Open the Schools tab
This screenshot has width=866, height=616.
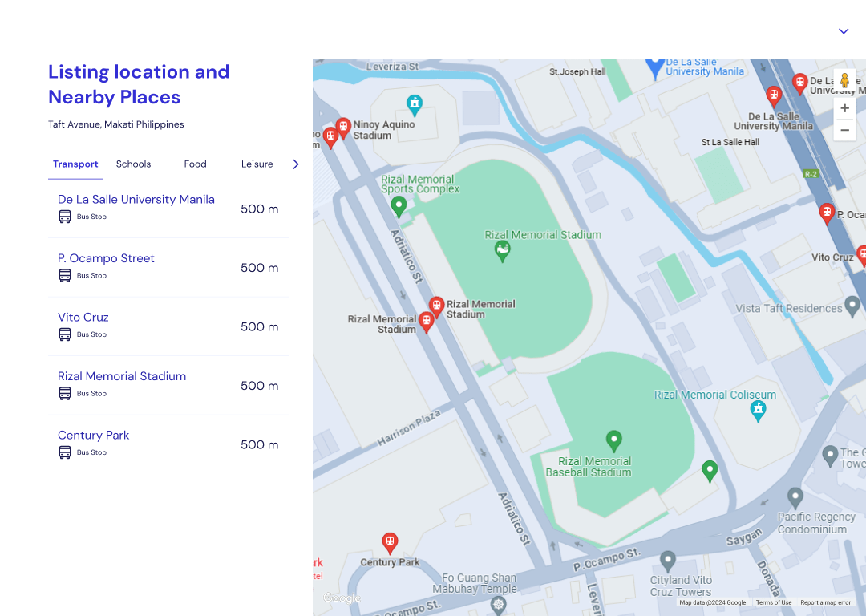click(133, 164)
